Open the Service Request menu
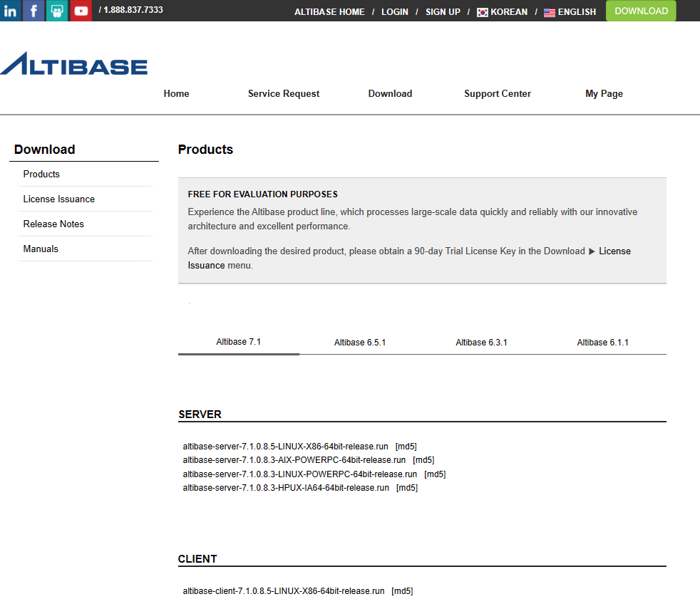This screenshot has height=599, width=700. 284,94
